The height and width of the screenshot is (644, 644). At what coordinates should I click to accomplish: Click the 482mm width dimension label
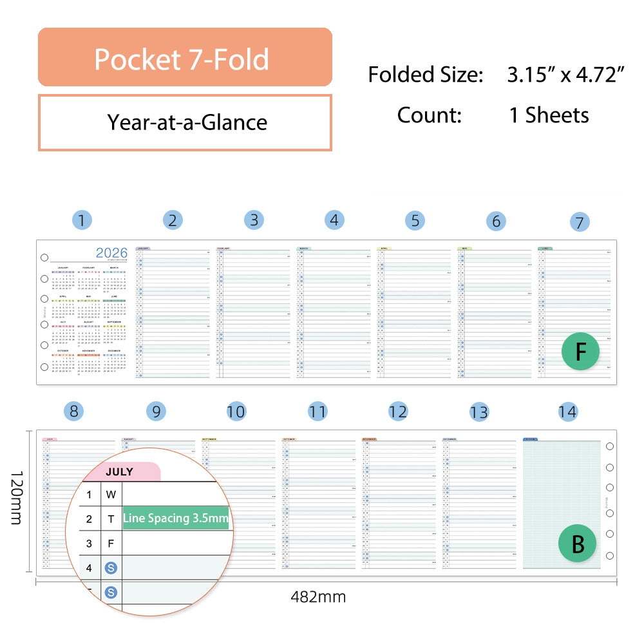(317, 597)
